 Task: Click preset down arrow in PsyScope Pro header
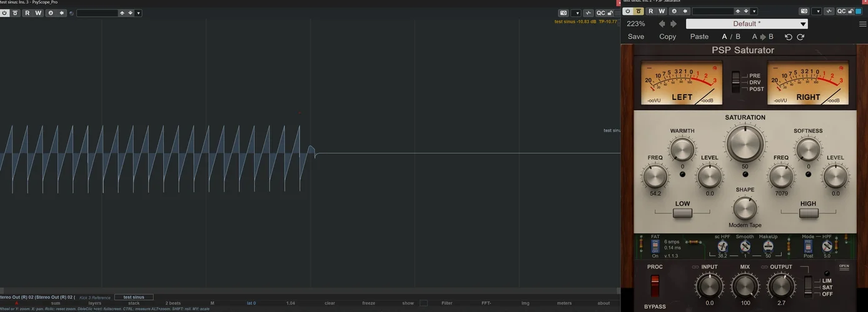[130, 13]
